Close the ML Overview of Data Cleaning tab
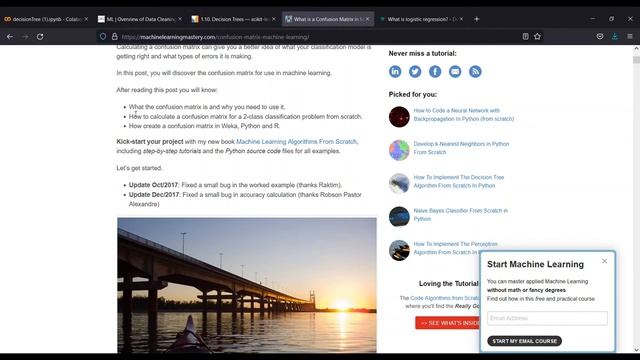This screenshot has height=360, width=640. pyautogui.click(x=180, y=19)
